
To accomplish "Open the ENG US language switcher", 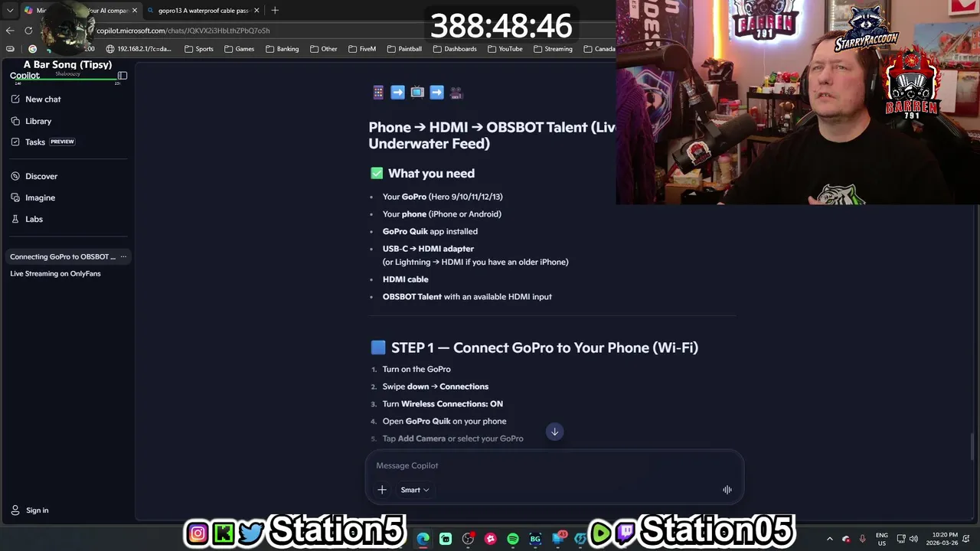I will click(882, 539).
